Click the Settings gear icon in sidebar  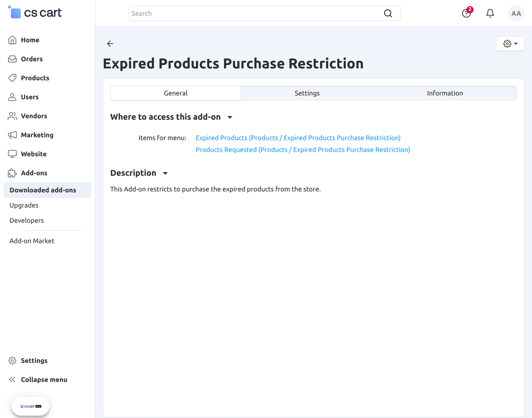pyautogui.click(x=12, y=361)
